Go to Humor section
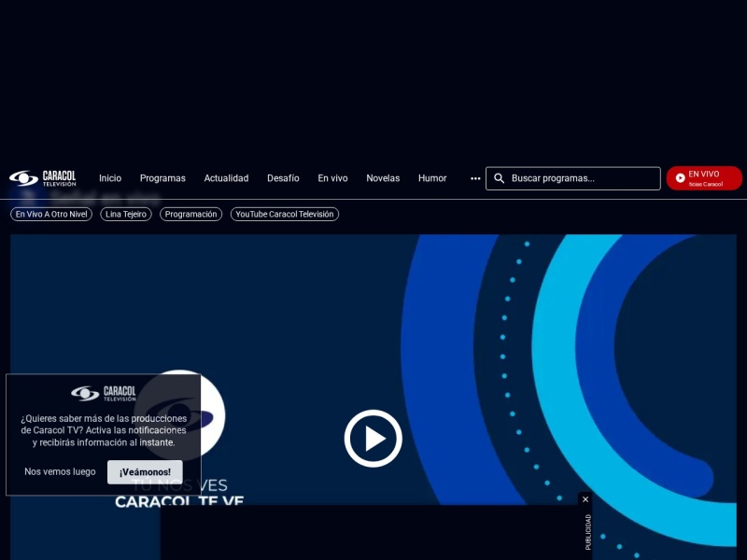The height and width of the screenshot is (560, 747). point(432,178)
